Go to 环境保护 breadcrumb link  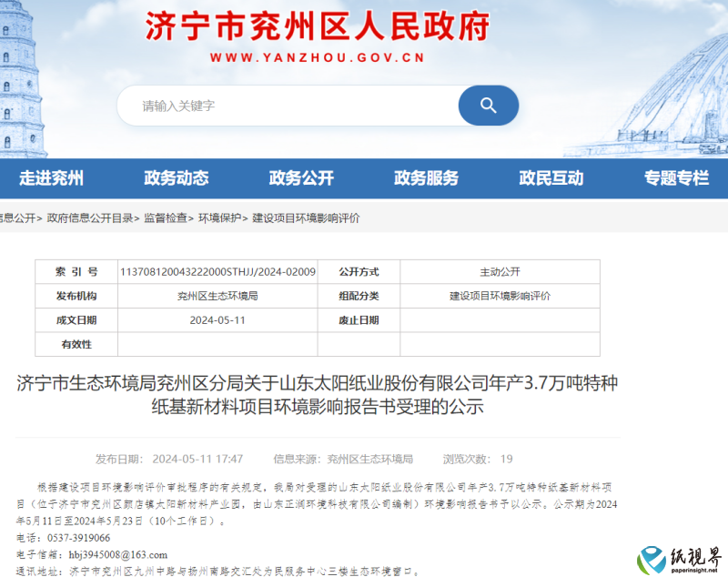[219, 218]
